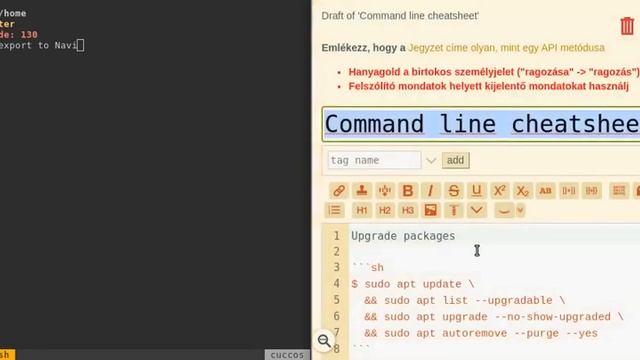The width and height of the screenshot is (640, 360).
Task: Click the second bracket-pair icon after AB
Action: coord(591,191)
